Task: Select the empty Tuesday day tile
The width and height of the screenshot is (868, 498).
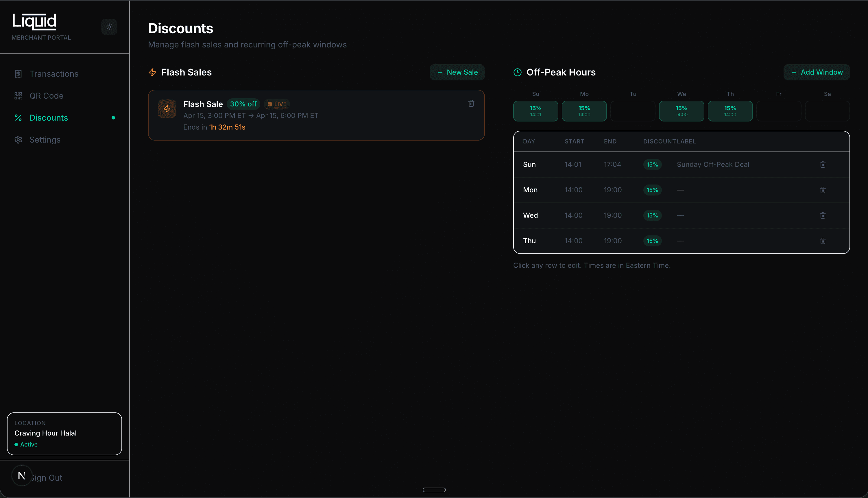Action: click(632, 111)
